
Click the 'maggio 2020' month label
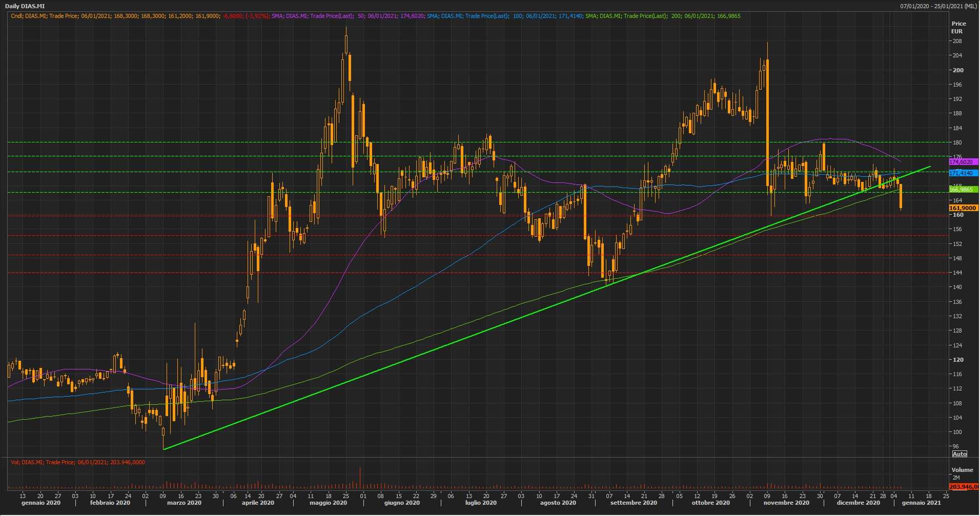pyautogui.click(x=328, y=503)
